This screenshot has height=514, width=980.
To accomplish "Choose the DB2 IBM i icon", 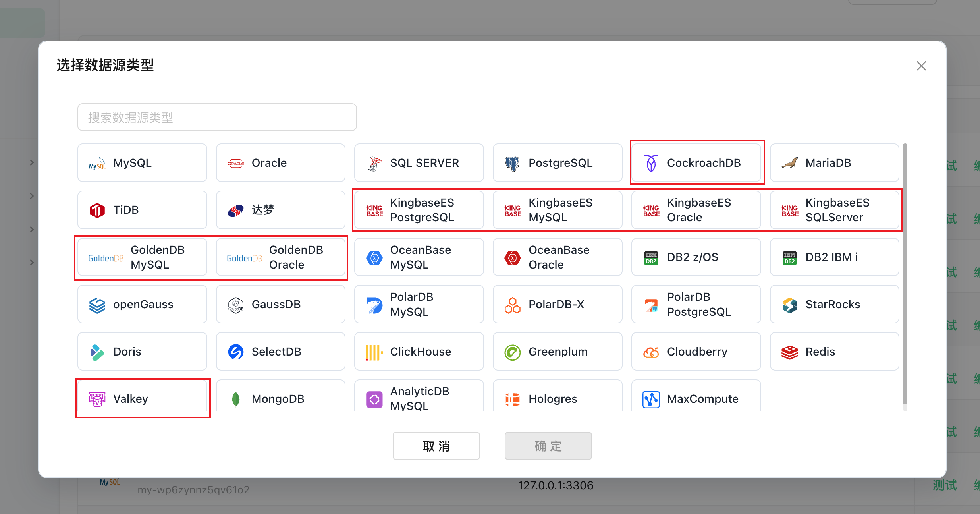I will click(x=789, y=258).
